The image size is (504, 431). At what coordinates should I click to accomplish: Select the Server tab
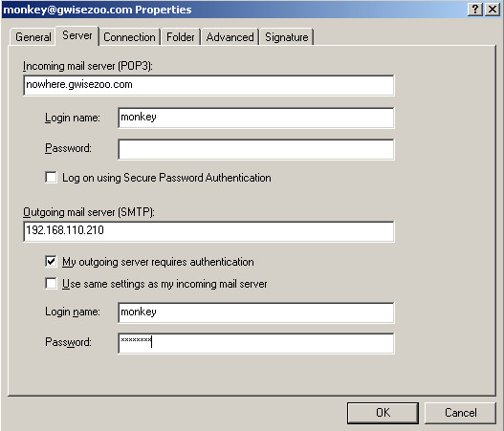(77, 35)
